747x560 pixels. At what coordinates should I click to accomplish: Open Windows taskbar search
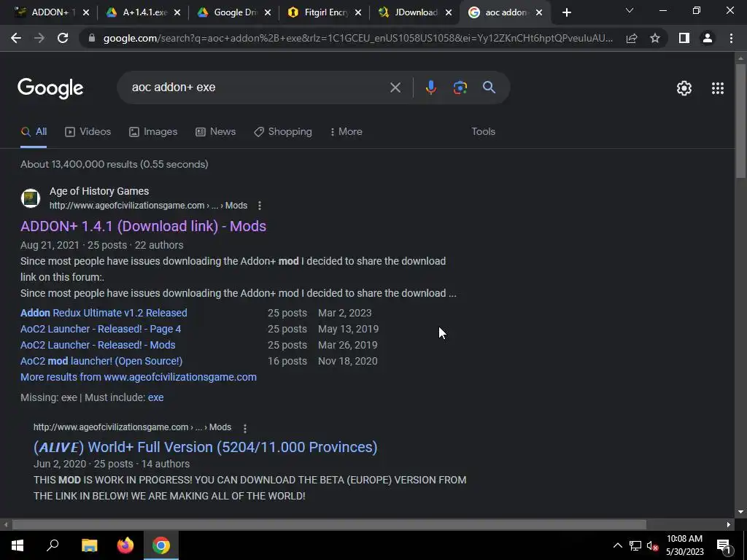tap(53, 545)
